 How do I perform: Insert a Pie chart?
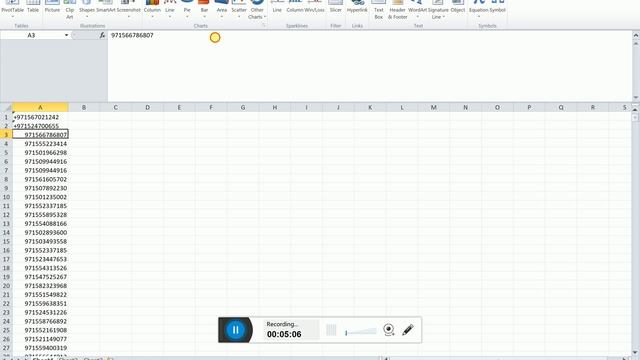click(x=187, y=9)
